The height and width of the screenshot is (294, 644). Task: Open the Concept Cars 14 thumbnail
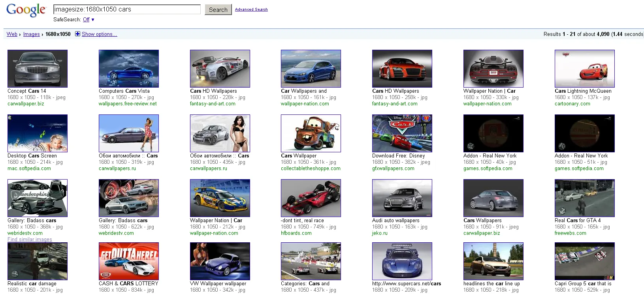pyautogui.click(x=38, y=69)
